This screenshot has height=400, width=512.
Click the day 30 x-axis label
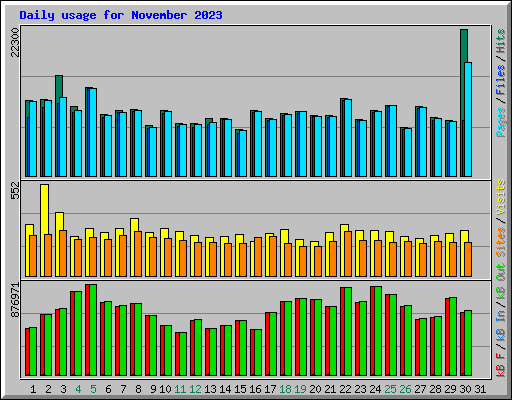pos(465,389)
